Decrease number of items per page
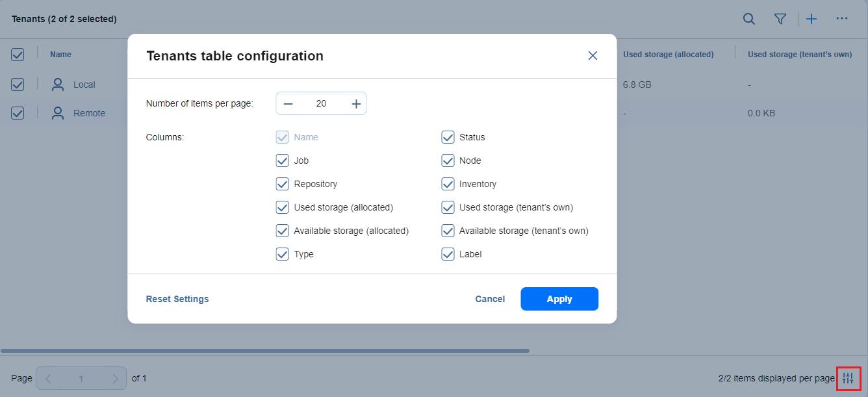This screenshot has height=397, width=868. (288, 103)
